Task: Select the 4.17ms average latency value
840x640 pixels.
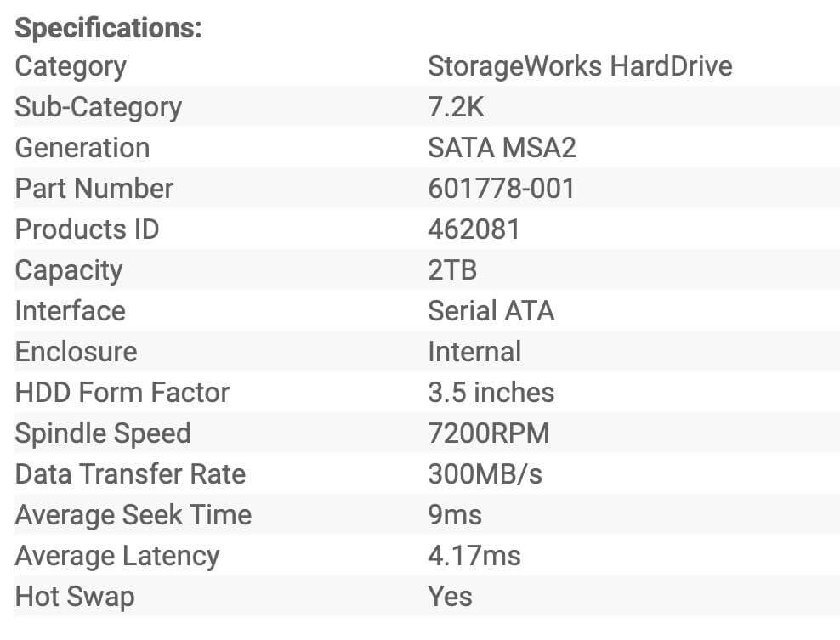Action: point(474,556)
